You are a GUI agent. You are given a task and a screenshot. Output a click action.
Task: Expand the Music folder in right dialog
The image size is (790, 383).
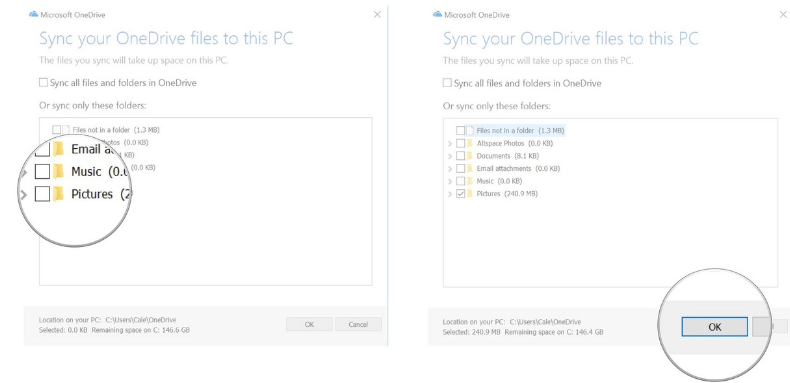point(450,181)
